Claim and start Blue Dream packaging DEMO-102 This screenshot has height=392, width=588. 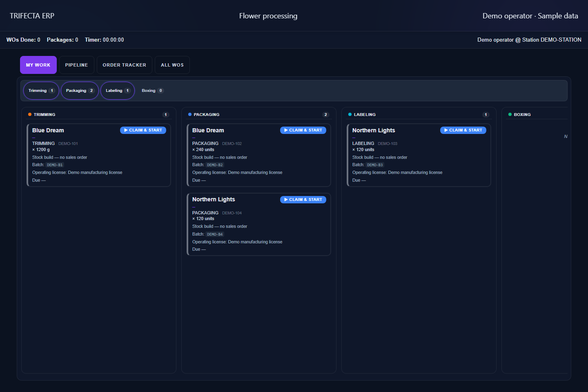[303, 130]
